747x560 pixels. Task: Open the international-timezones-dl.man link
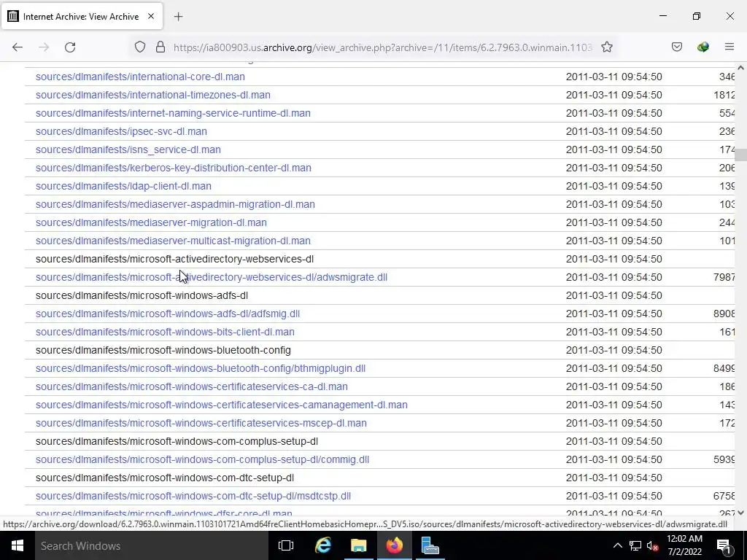click(x=153, y=95)
